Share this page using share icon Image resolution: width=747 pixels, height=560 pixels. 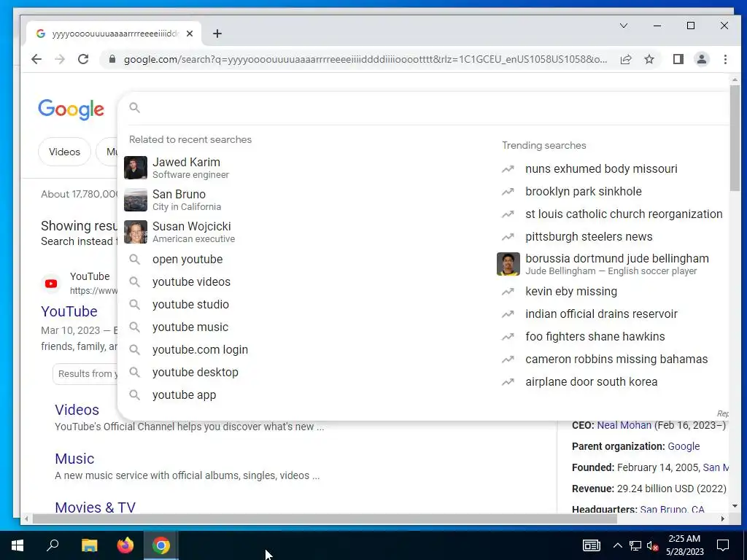[x=626, y=59]
